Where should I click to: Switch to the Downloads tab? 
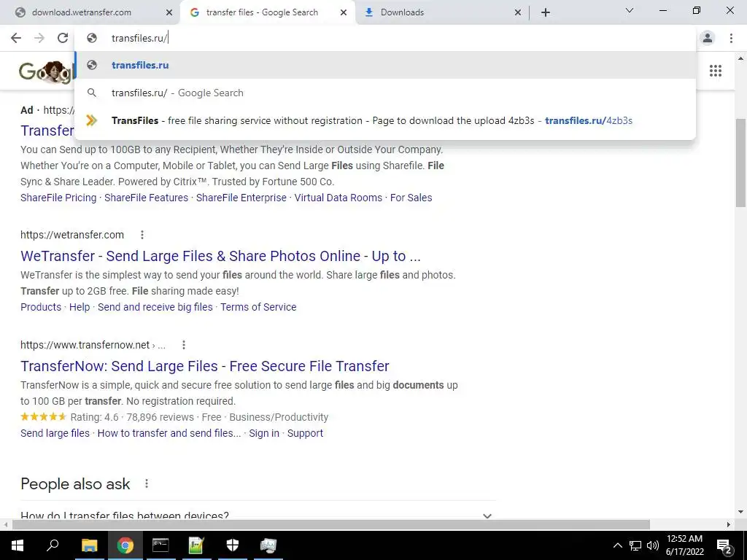[x=441, y=12]
